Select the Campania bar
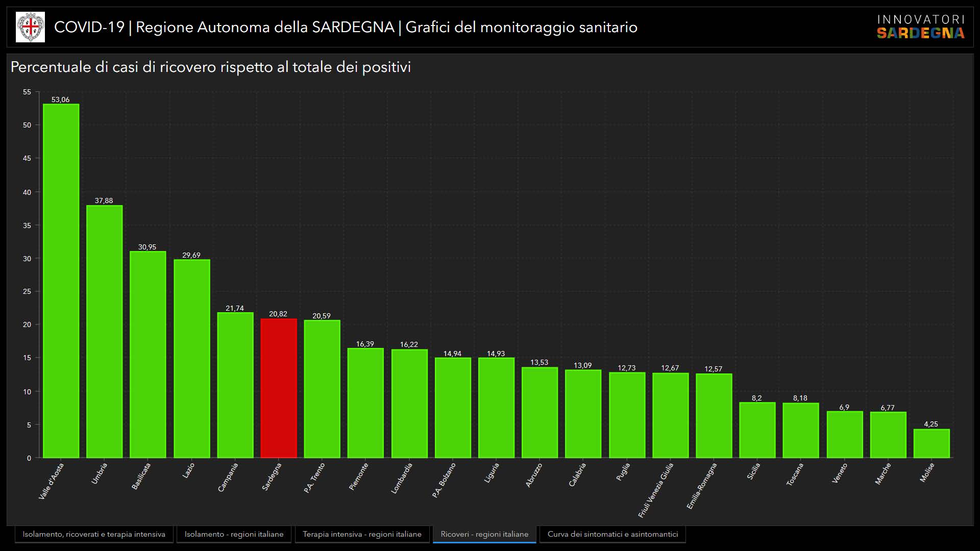This screenshot has width=980, height=551. [x=235, y=385]
